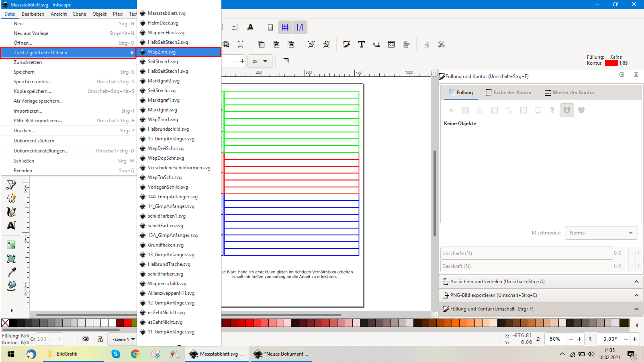Select the calligraphy pen tool

coord(11,212)
